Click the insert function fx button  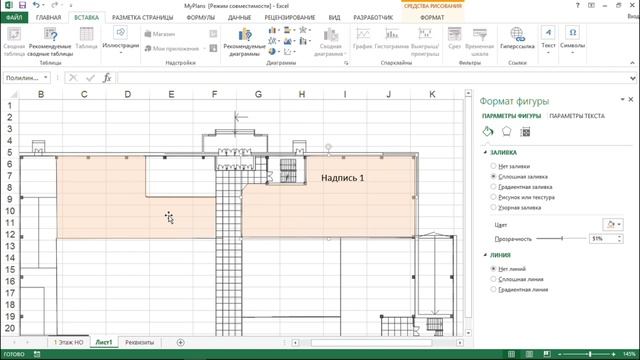(107, 78)
